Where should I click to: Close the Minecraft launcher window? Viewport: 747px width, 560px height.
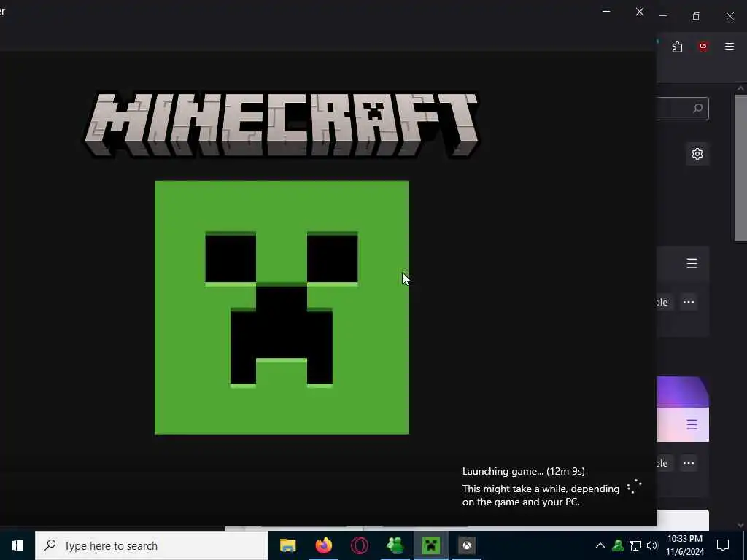[639, 12]
